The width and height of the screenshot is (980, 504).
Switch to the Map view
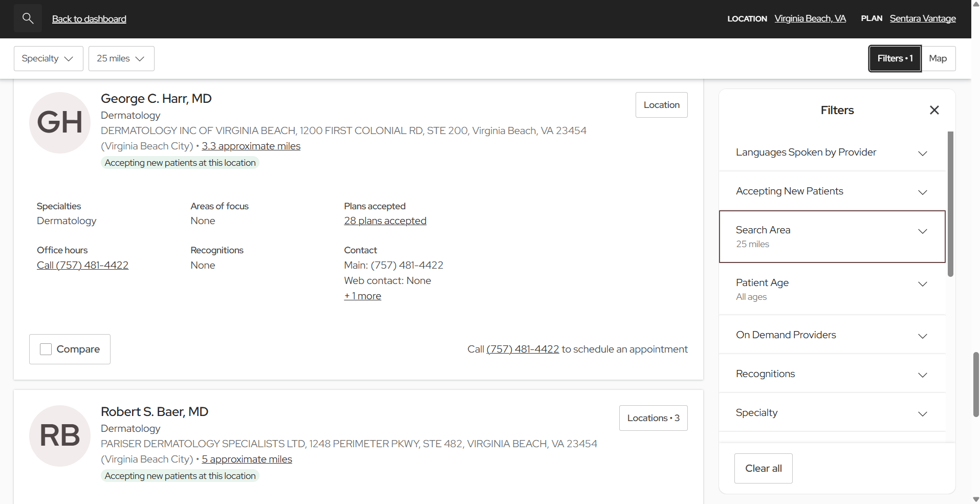pyautogui.click(x=939, y=58)
